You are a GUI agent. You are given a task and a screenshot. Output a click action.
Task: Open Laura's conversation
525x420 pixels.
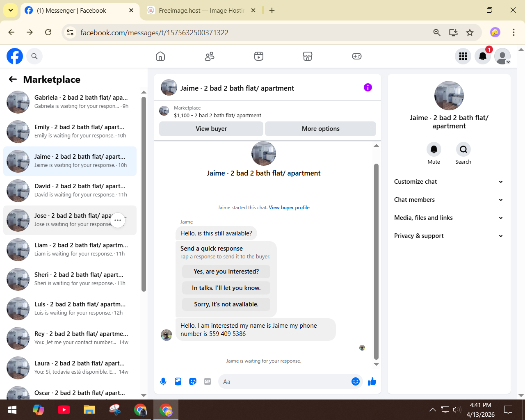coord(70,368)
